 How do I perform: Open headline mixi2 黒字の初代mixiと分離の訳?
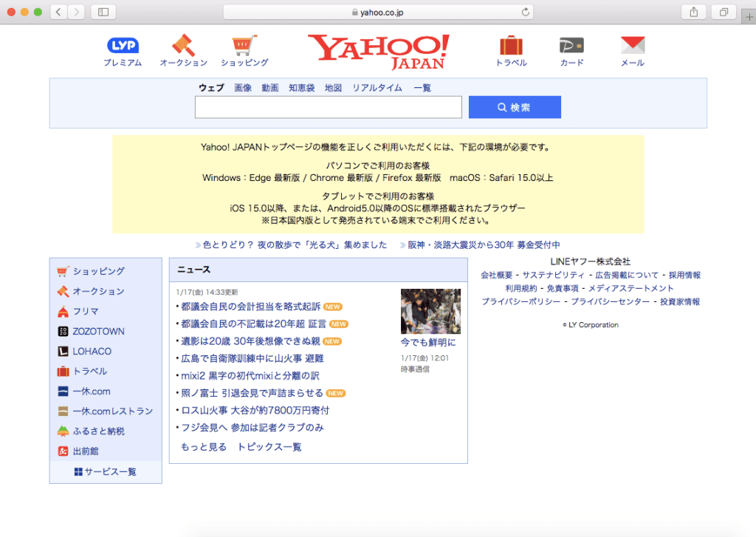coord(250,376)
